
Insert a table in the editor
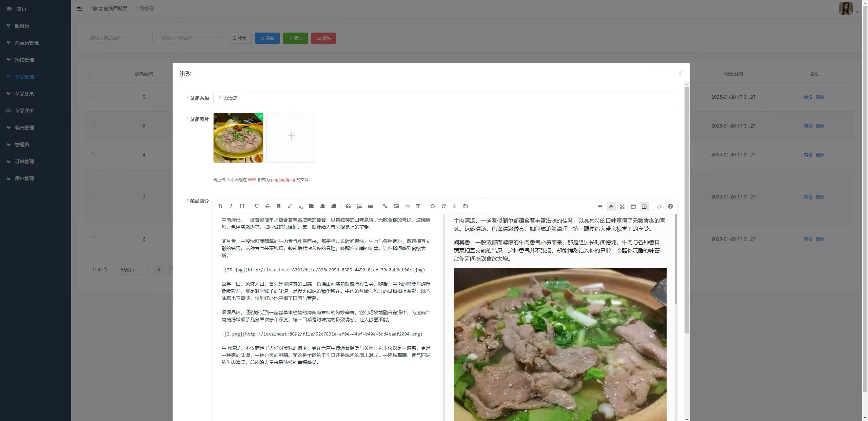point(418,206)
